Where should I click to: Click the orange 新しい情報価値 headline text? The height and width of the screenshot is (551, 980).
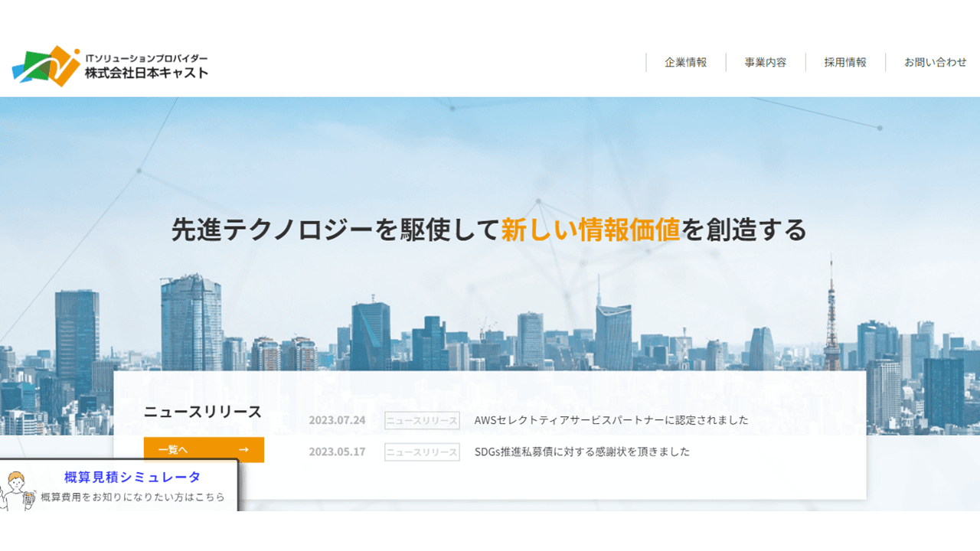pyautogui.click(x=590, y=230)
